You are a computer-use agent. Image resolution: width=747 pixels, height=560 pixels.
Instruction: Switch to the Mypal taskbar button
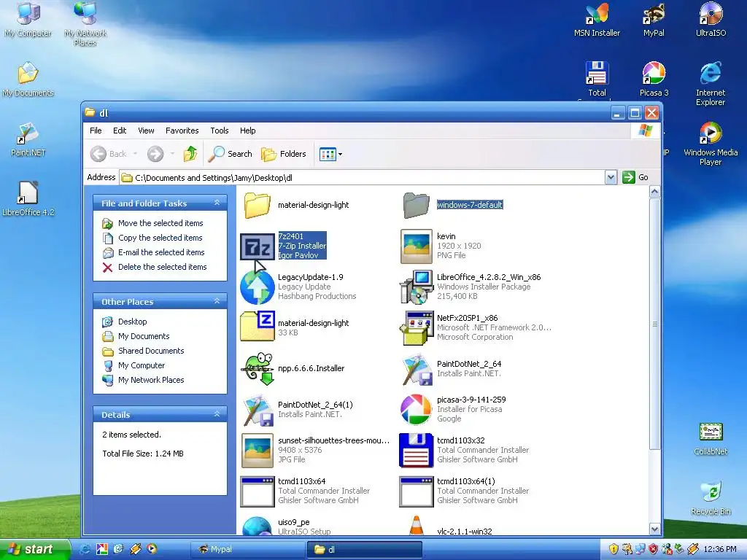point(247,549)
